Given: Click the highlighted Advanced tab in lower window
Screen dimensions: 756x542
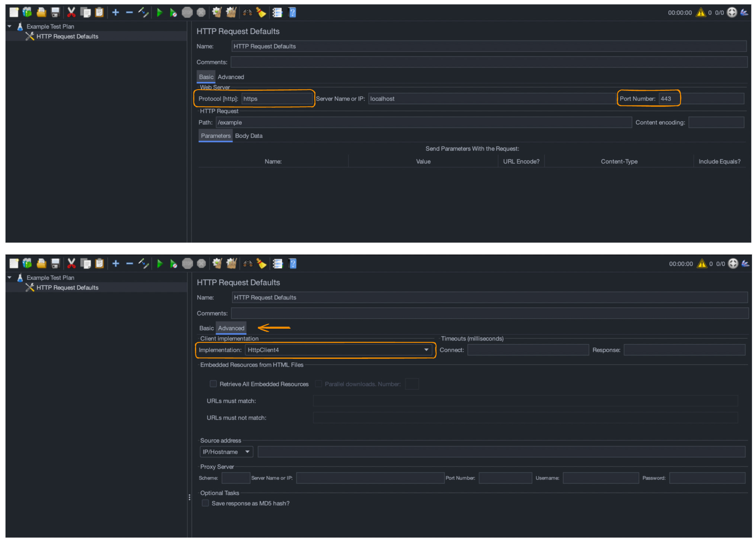Looking at the screenshot, I should (231, 328).
